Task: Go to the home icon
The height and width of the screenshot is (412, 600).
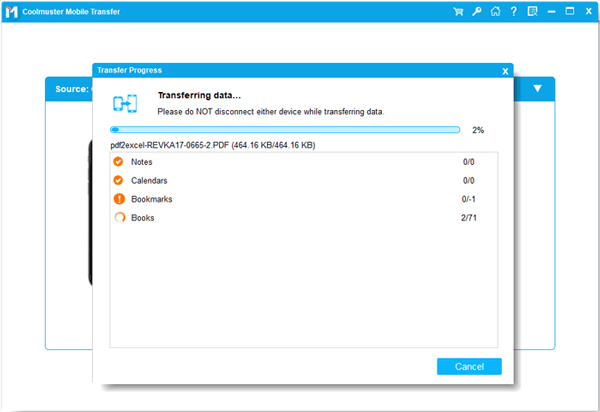Action: (495, 12)
